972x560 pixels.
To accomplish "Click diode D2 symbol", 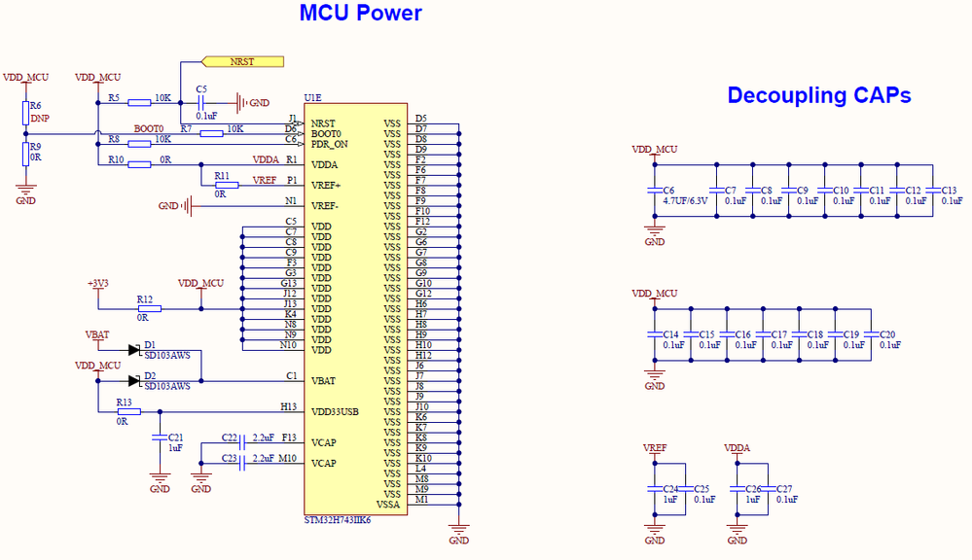I will [x=134, y=381].
